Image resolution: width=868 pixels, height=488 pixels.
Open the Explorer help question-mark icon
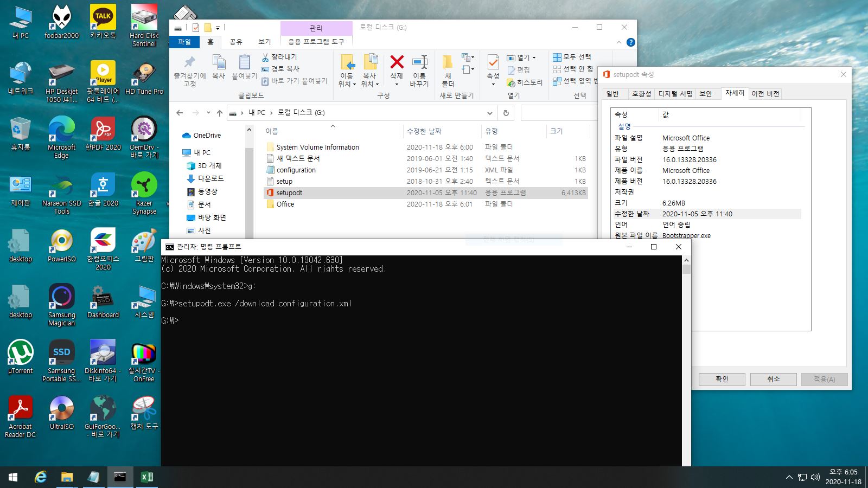(630, 42)
